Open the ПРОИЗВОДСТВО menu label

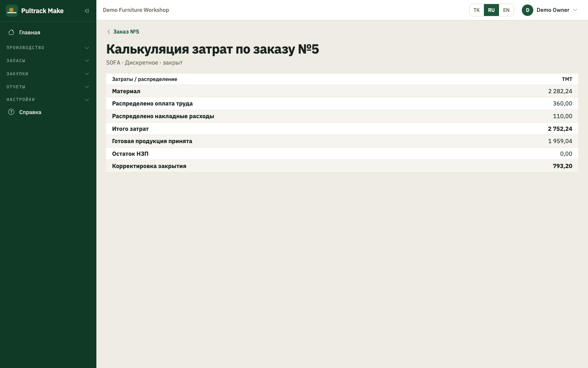coord(25,48)
